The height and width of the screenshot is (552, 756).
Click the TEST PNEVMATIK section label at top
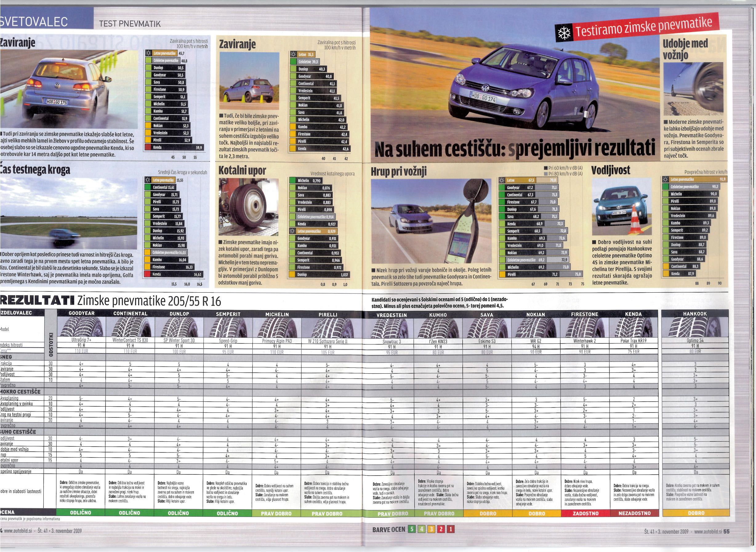click(x=130, y=24)
